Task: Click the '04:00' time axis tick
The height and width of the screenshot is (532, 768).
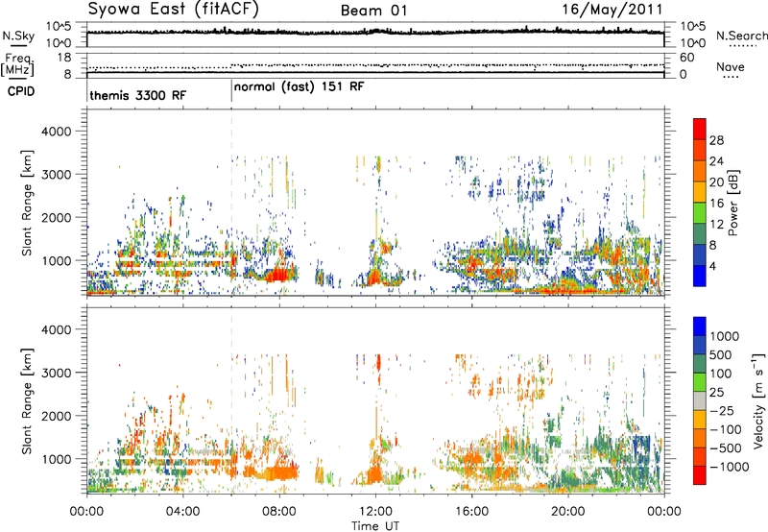Action: [x=183, y=512]
